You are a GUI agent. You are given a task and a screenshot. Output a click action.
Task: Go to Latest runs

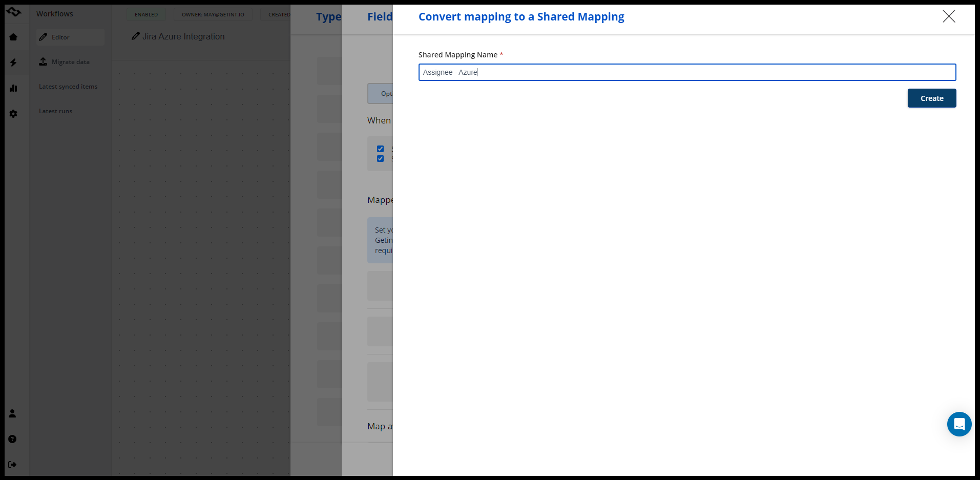point(55,111)
